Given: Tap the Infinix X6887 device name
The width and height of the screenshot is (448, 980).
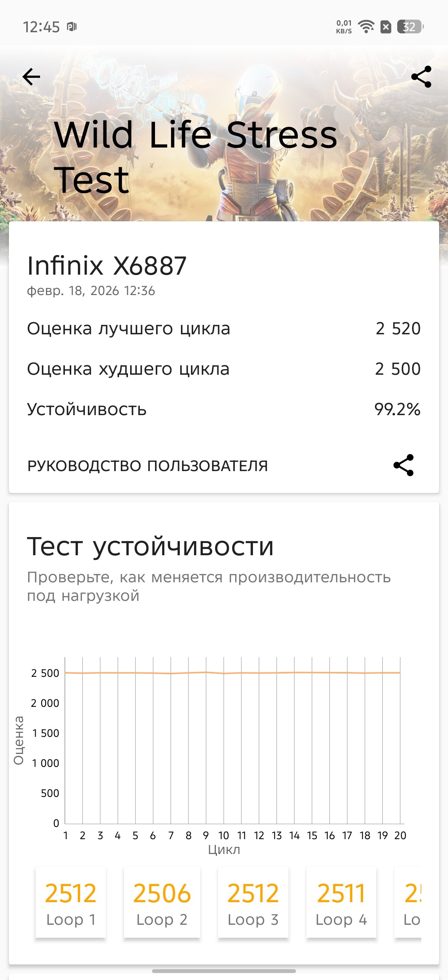Looking at the screenshot, I should [x=106, y=265].
